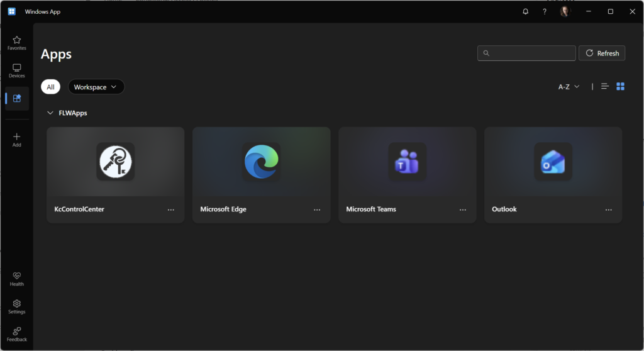The image size is (644, 351).
Task: Launch the Microsoft Teams app tile
Action: pyautogui.click(x=407, y=162)
